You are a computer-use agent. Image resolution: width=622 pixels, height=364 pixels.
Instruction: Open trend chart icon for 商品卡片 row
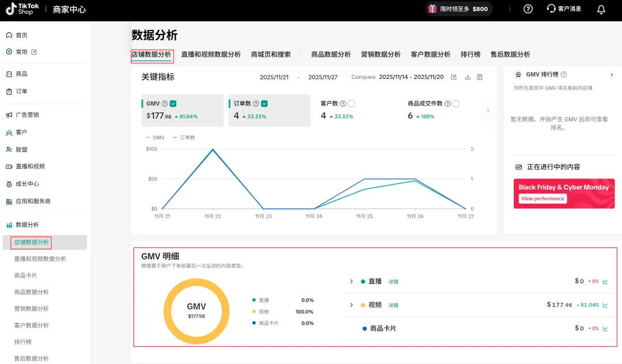pyautogui.click(x=605, y=328)
